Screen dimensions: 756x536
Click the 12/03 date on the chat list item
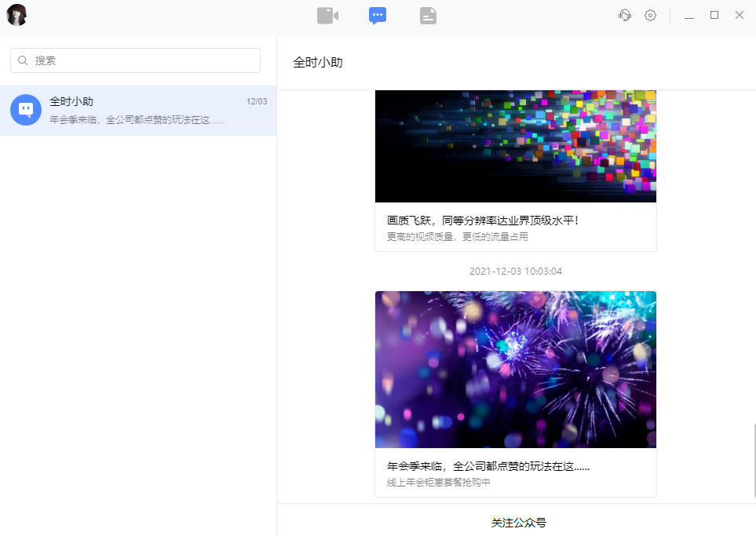(257, 100)
